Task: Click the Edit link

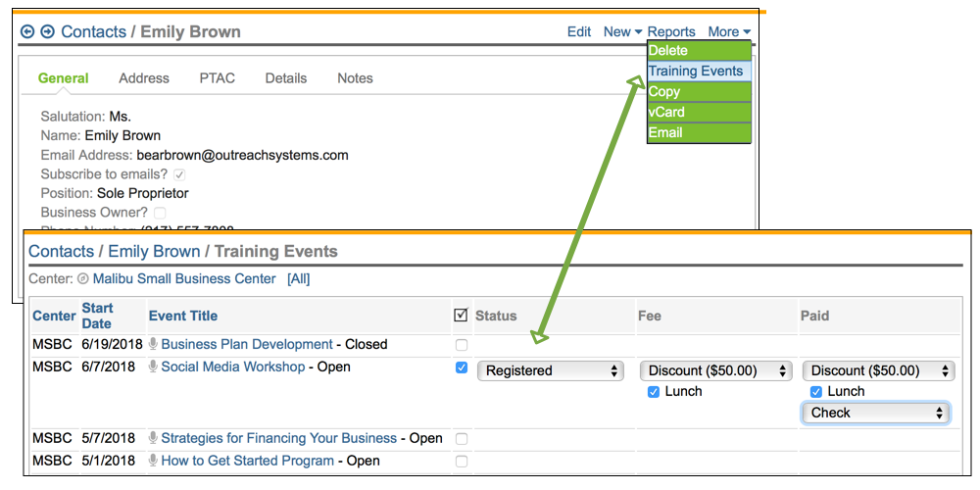Action: point(579,32)
